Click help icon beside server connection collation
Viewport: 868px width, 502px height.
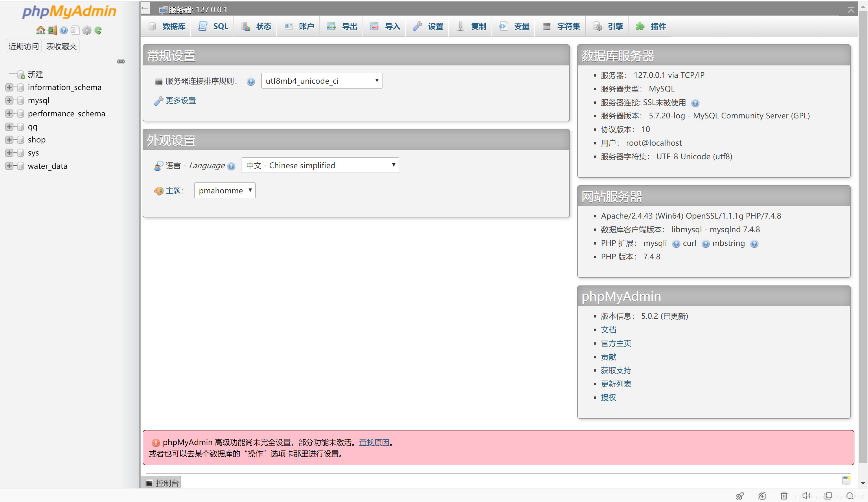(x=251, y=82)
